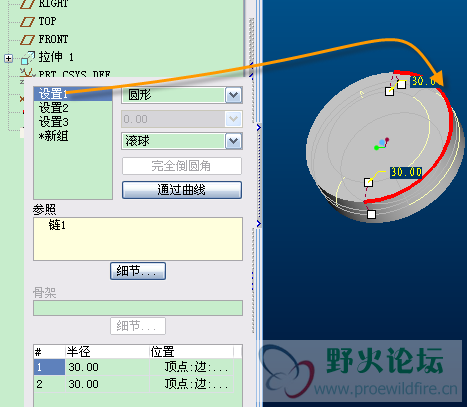Select row 1 in the radius table
Viewport: 467px width, 407px height.
(133, 367)
